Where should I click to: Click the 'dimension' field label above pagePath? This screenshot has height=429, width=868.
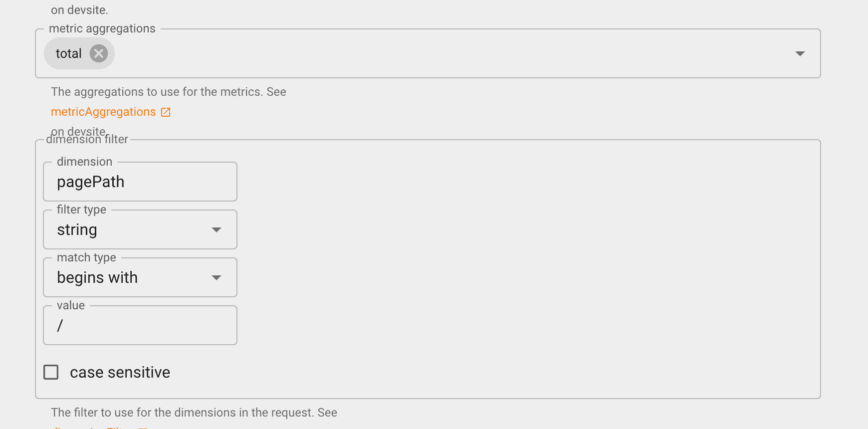[84, 162]
